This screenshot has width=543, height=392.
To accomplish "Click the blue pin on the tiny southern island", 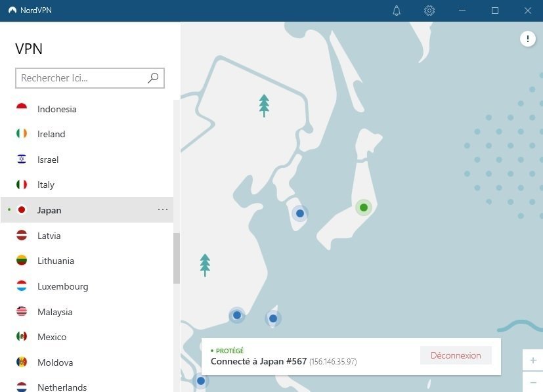I will 273,318.
